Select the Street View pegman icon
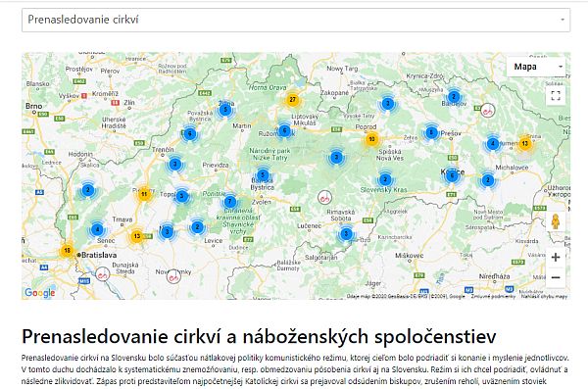 click(x=556, y=221)
